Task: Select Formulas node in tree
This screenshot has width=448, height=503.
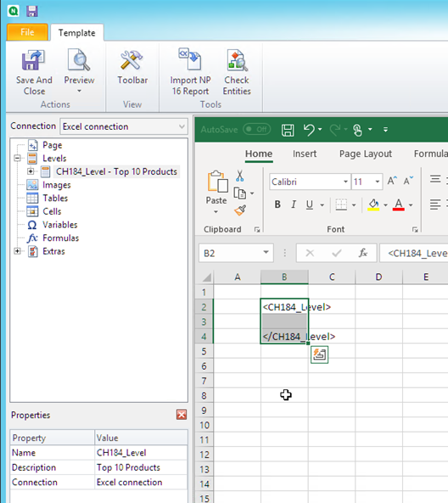Action: [x=60, y=238]
